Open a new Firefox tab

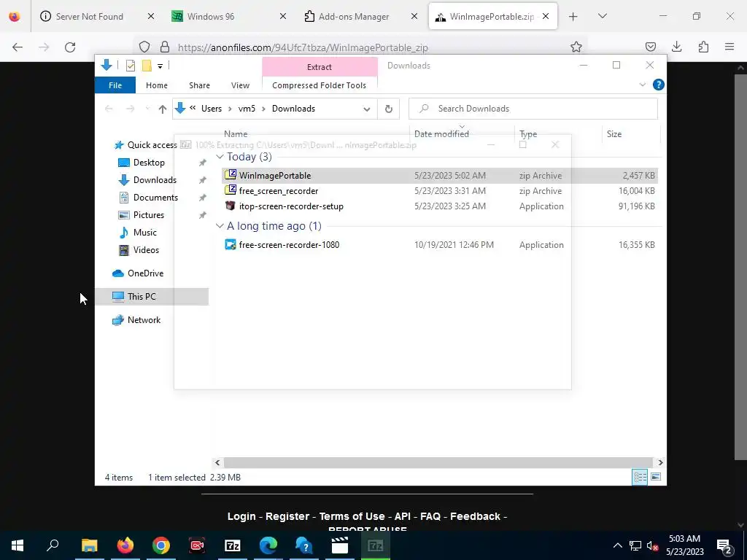pyautogui.click(x=573, y=17)
